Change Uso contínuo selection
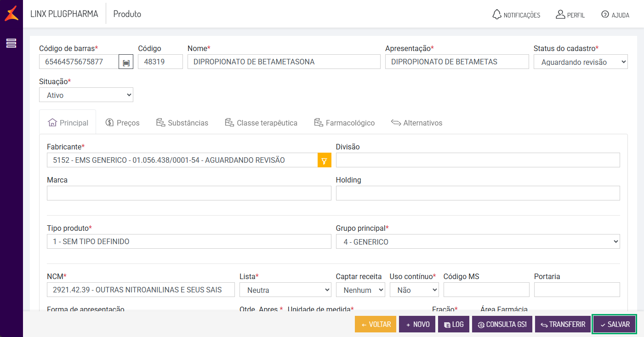Screen dimensions: 644x337 pyautogui.click(x=414, y=290)
